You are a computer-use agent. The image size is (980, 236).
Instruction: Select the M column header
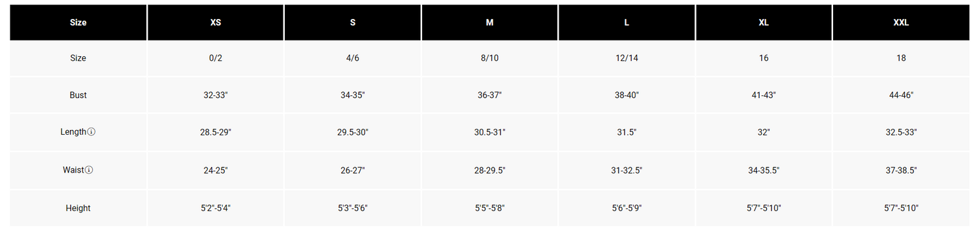pyautogui.click(x=490, y=22)
